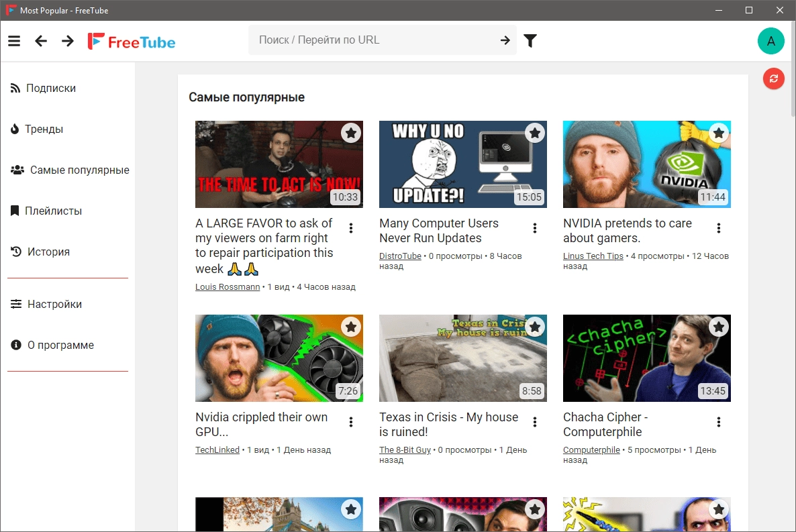This screenshot has height=532, width=796.
Task: Favorite the DistroTube video star
Action: click(534, 133)
